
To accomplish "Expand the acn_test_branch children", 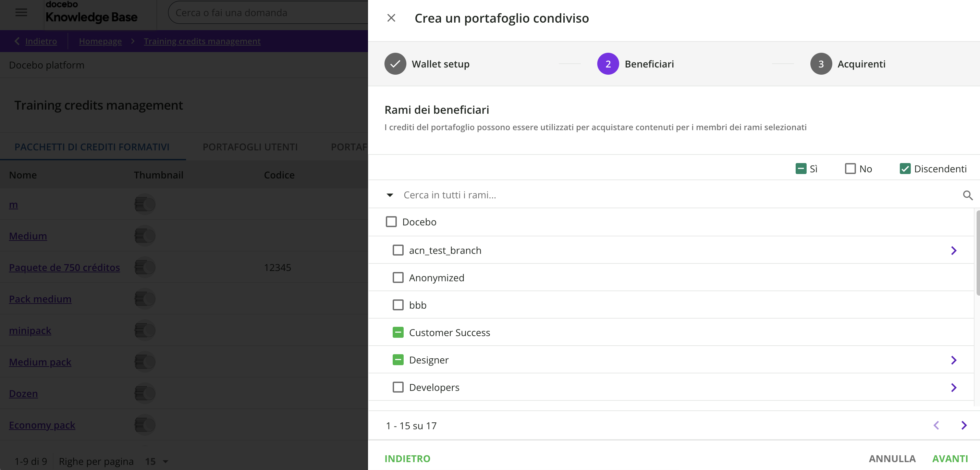I will click(953, 251).
